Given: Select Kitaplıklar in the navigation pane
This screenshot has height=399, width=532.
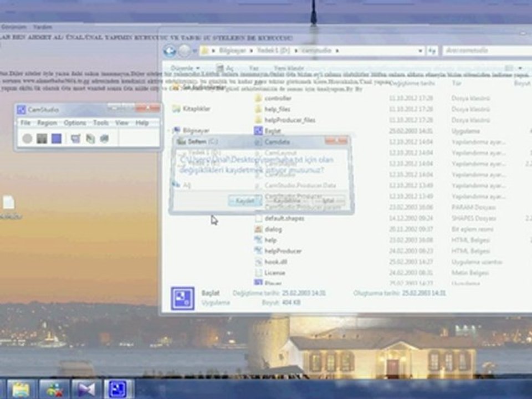Looking at the screenshot, I should (x=191, y=109).
